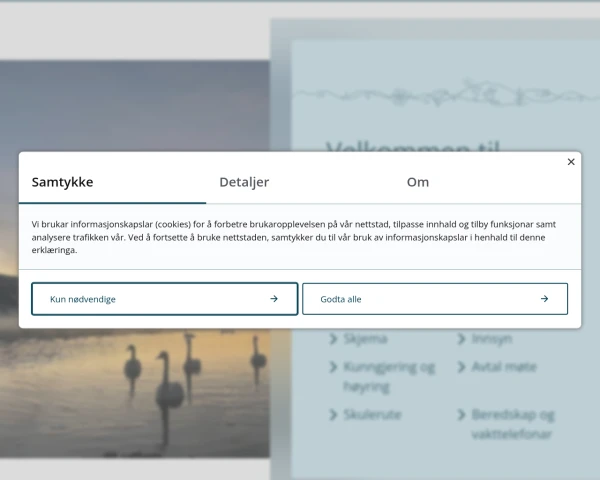The image size is (600, 480).
Task: Open the Skjema link in background page
Action: coord(365,339)
